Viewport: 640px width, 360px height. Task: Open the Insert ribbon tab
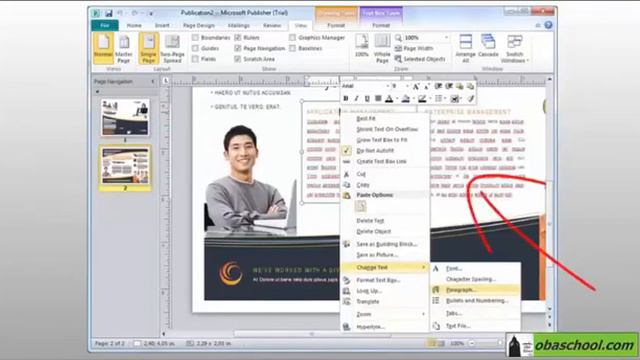pos(162,25)
